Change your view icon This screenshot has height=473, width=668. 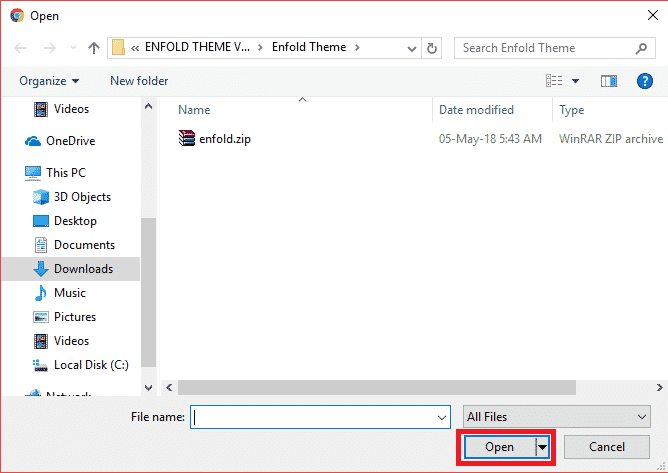(x=554, y=81)
